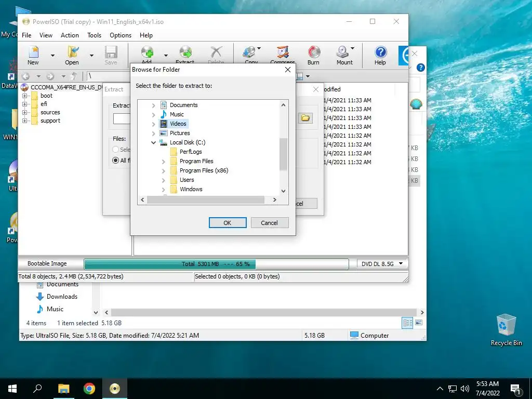Click the folder browser horizontal scrollbar
532x399 pixels.
pyautogui.click(x=206, y=200)
